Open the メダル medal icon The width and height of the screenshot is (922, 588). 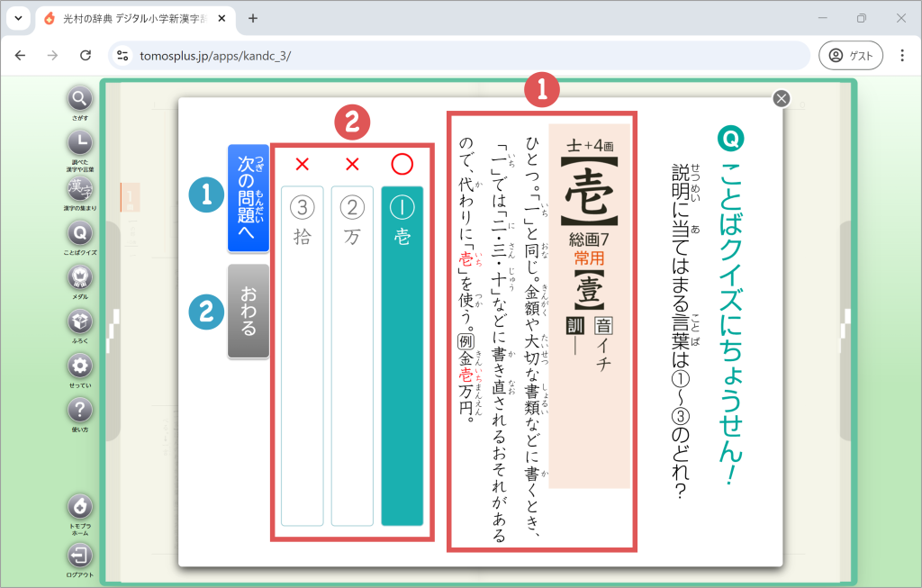(x=80, y=277)
